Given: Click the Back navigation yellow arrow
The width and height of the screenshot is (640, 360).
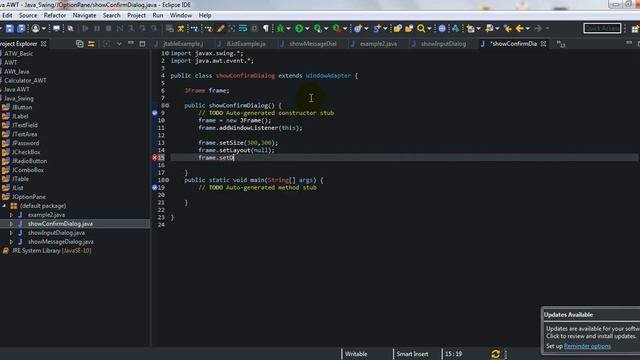Looking at the screenshot, I should click(519, 28).
